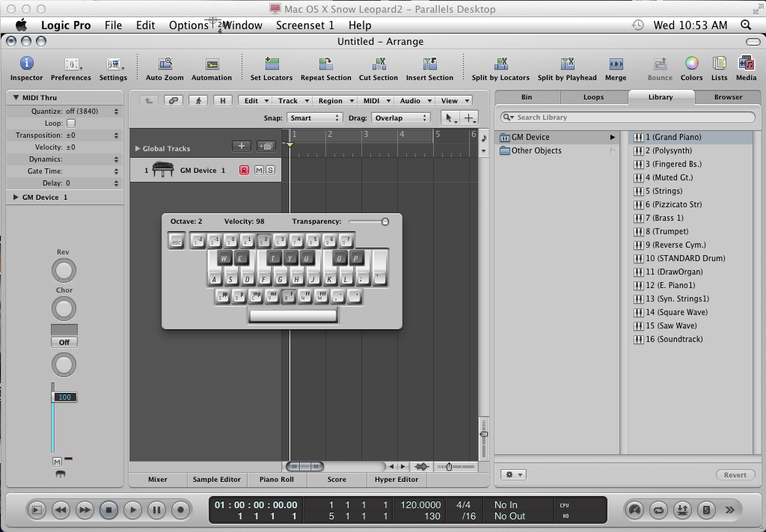This screenshot has height=532, width=766.
Task: Click the Time Machine clock icon
Action: [637, 25]
